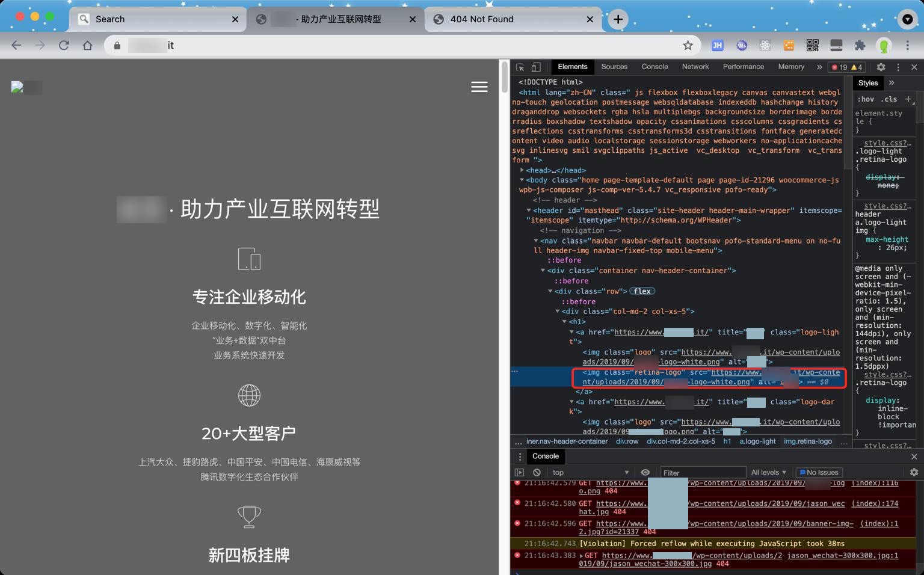Go back in browser history
The height and width of the screenshot is (575, 924).
16,45
